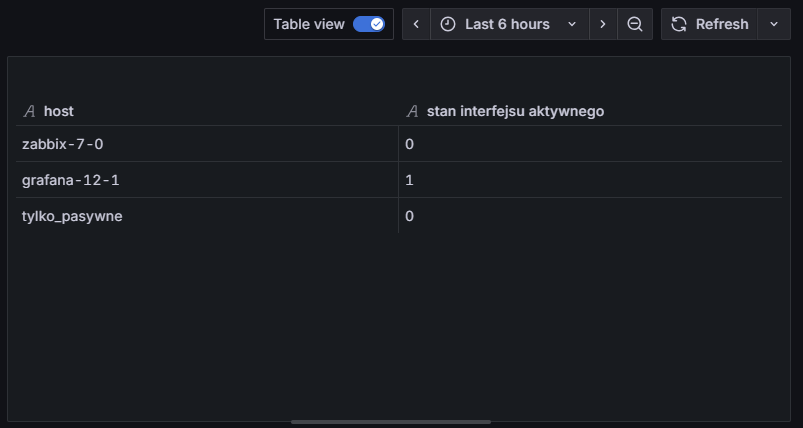Zoom out the time range
This screenshot has height=428, width=803.
635,24
